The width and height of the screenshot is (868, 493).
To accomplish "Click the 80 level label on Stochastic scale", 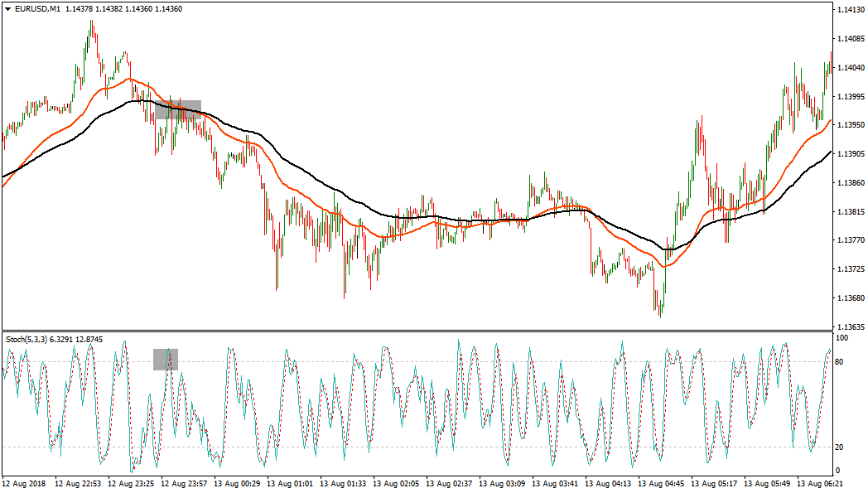I will click(840, 361).
